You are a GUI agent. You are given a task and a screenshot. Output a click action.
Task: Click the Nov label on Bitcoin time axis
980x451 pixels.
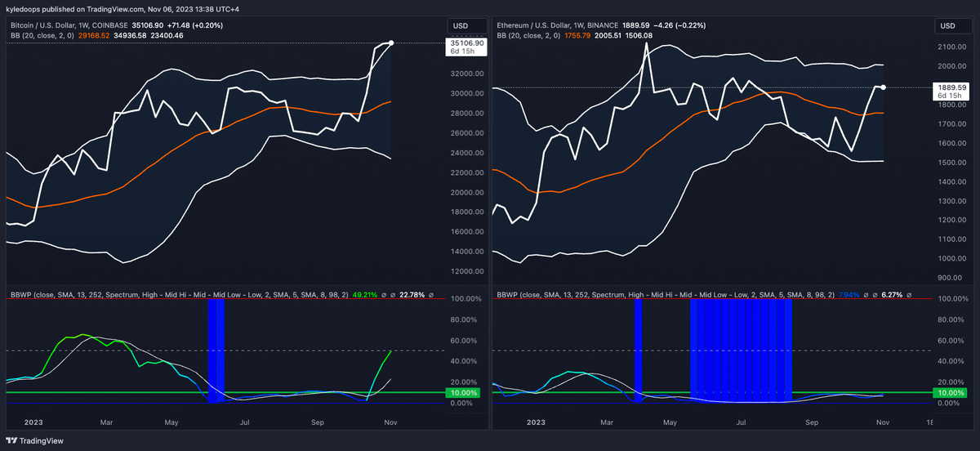pyautogui.click(x=392, y=423)
